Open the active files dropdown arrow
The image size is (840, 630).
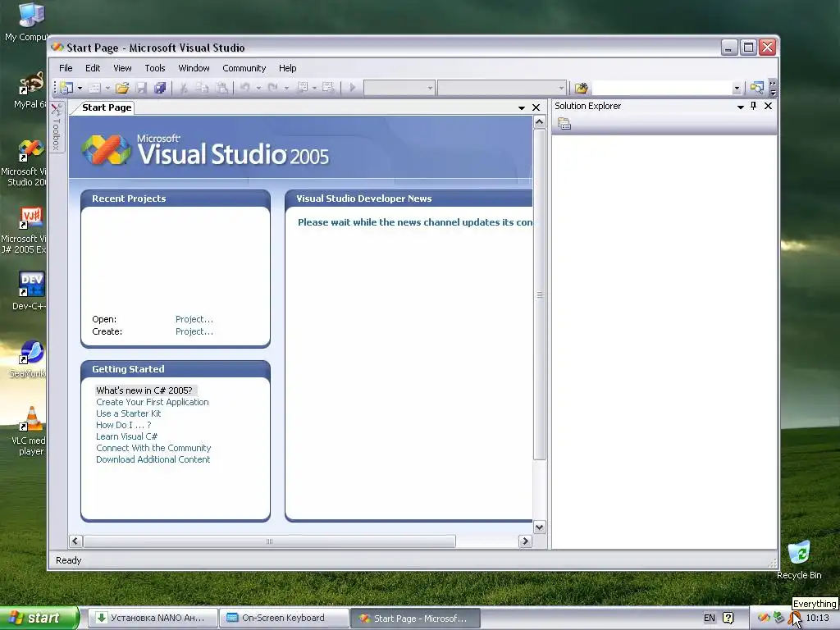521,107
